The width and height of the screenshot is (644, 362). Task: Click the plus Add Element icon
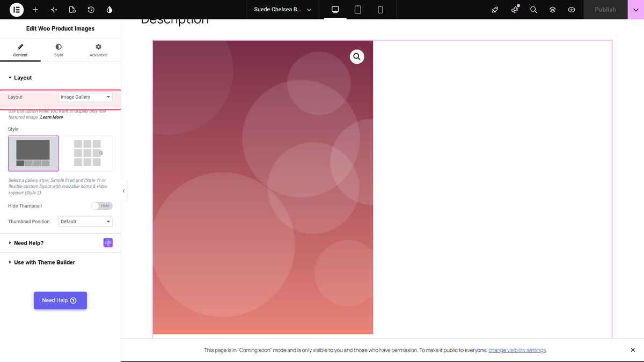tap(35, 10)
